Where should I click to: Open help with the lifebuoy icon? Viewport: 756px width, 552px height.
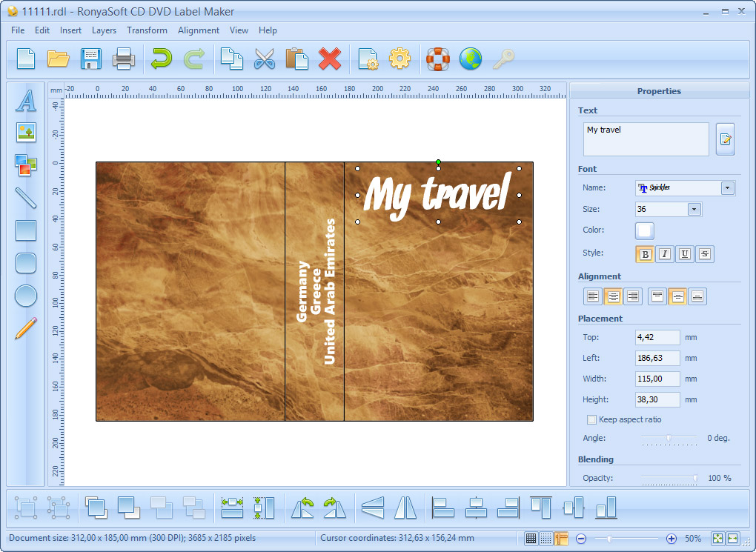pyautogui.click(x=438, y=59)
